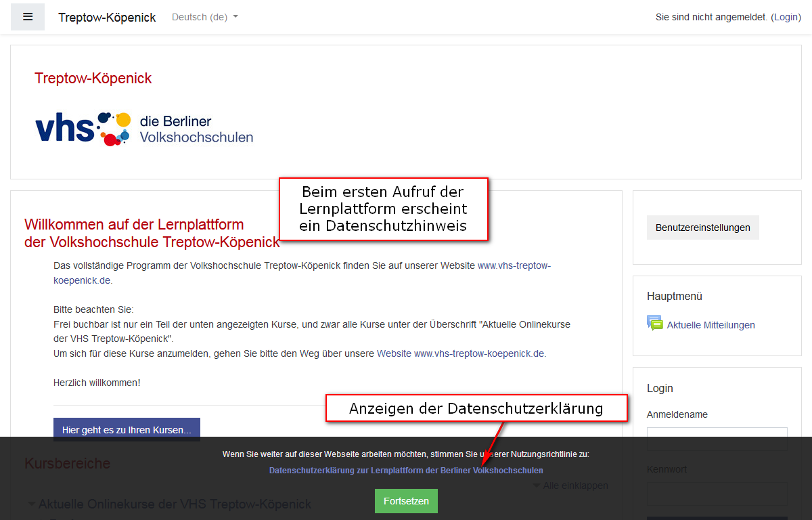This screenshot has height=520, width=812.
Task: Click the Treptow-Köpenick site name in navbar
Action: (107, 18)
